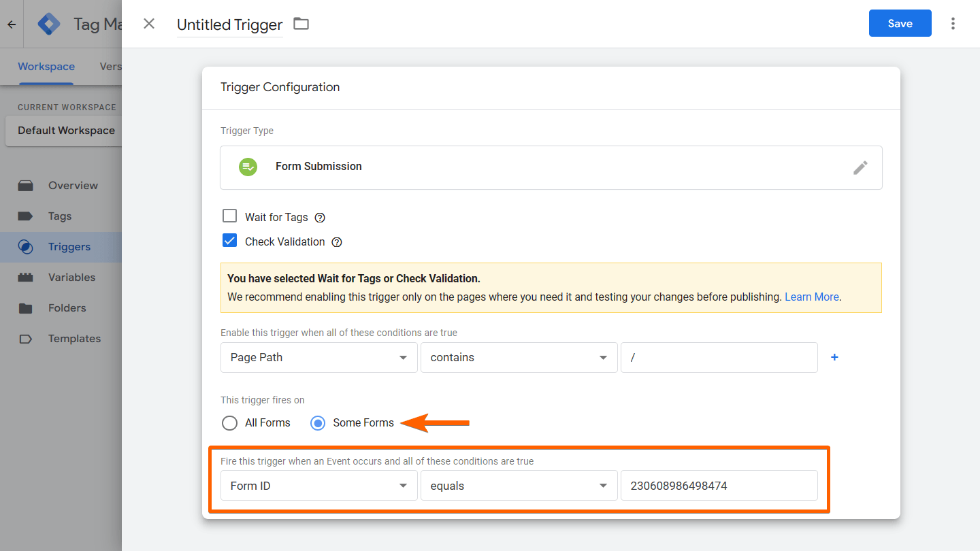
Task: Select the Some Forms radio button
Action: pos(318,423)
